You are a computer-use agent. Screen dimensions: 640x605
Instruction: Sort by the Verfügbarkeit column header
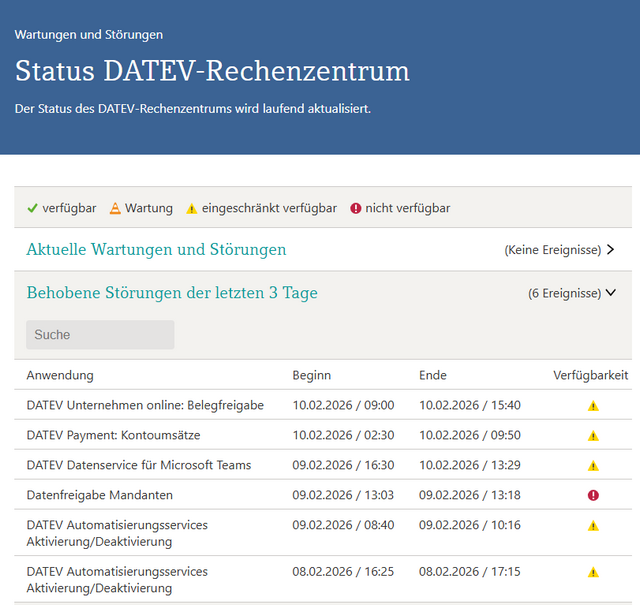pyautogui.click(x=591, y=375)
